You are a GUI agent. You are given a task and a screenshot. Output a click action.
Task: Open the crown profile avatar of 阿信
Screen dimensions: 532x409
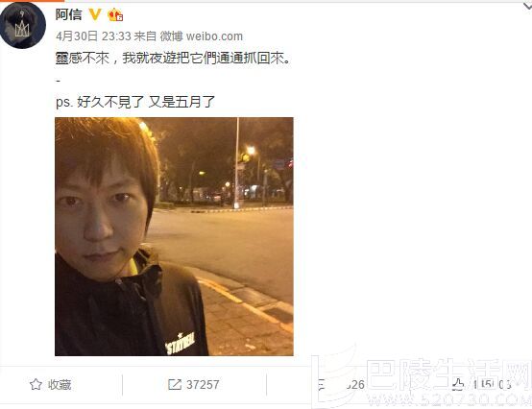22,25
